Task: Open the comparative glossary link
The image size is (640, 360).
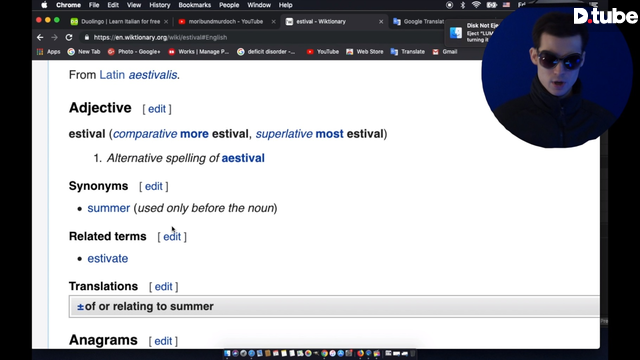Action: (145, 134)
